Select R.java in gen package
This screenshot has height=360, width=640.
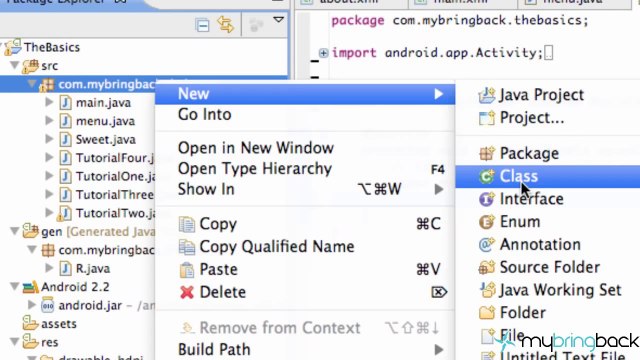tap(93, 269)
